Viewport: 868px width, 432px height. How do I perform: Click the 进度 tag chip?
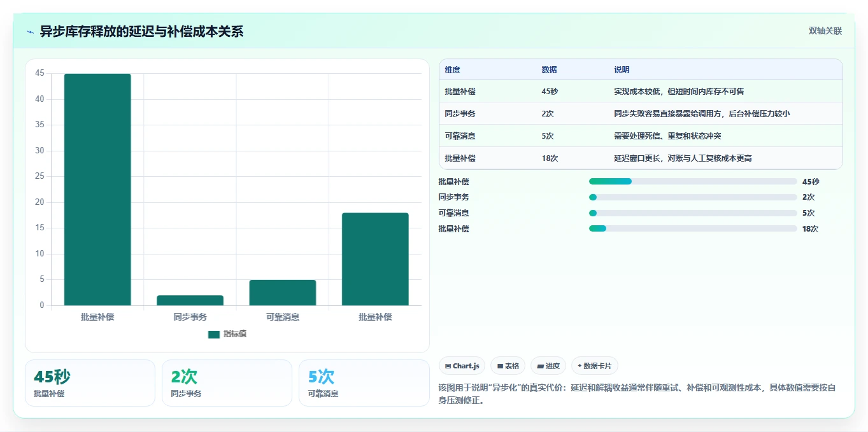pos(548,366)
